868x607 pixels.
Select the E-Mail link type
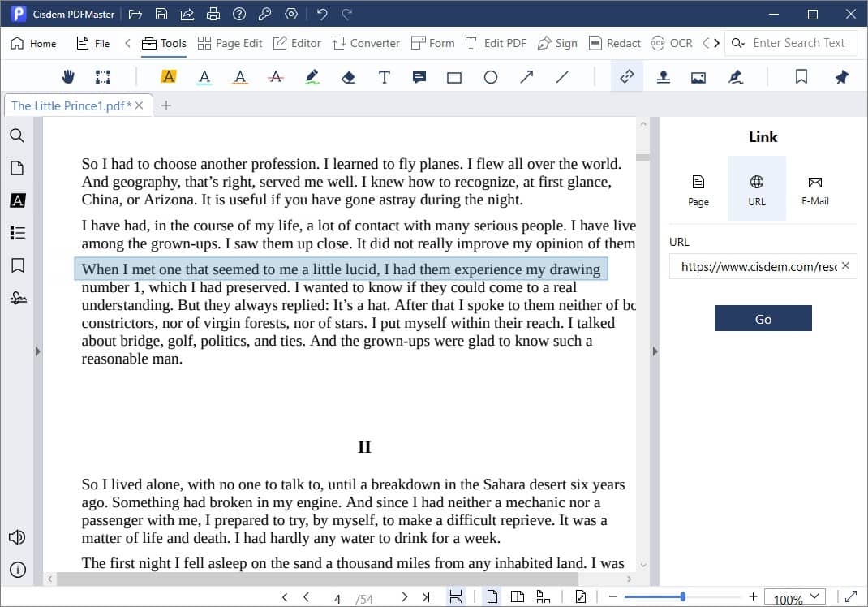(814, 187)
